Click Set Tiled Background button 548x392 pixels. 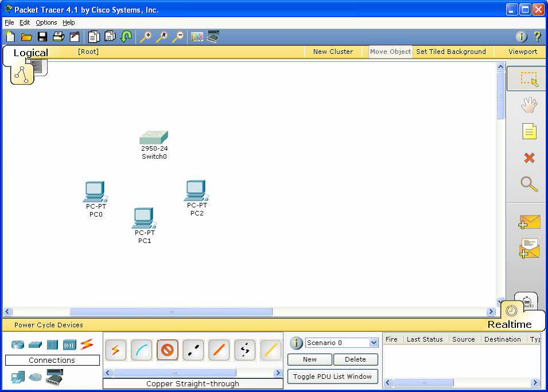point(451,52)
